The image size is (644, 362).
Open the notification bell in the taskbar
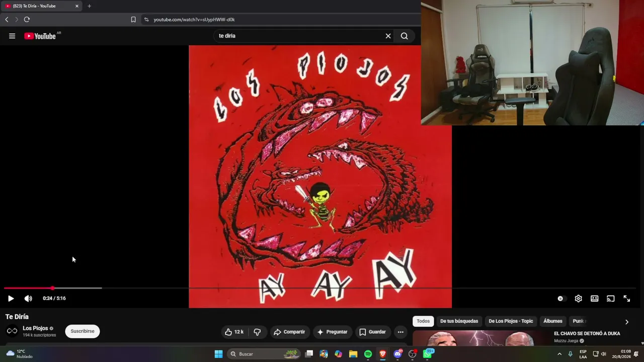(636, 354)
